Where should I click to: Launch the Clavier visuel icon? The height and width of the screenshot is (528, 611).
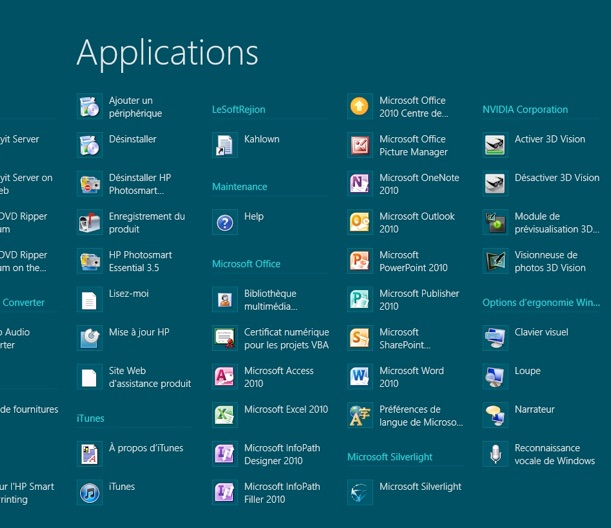pyautogui.click(x=495, y=338)
